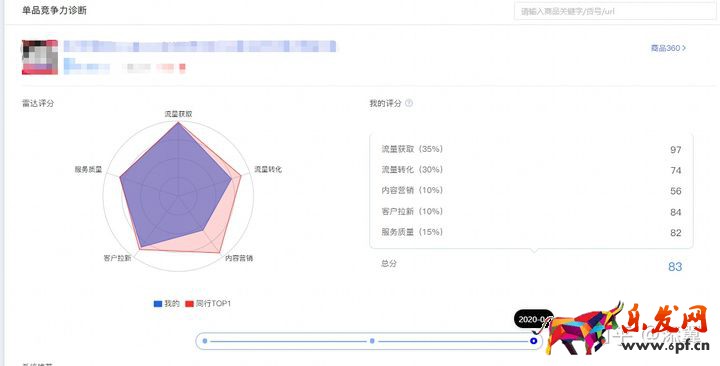Click the 2020 date tooltip bubble
Viewport: 720px width, 366px height.
pos(533,319)
